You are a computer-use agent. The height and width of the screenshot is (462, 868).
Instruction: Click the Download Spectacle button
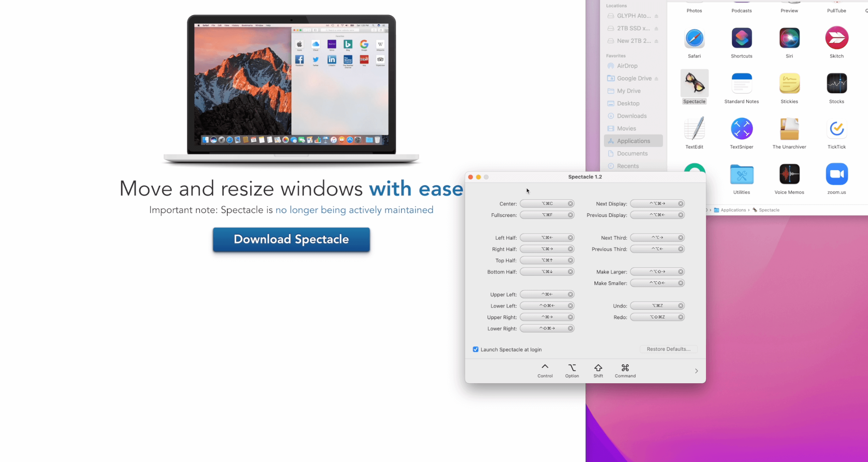pyautogui.click(x=291, y=239)
